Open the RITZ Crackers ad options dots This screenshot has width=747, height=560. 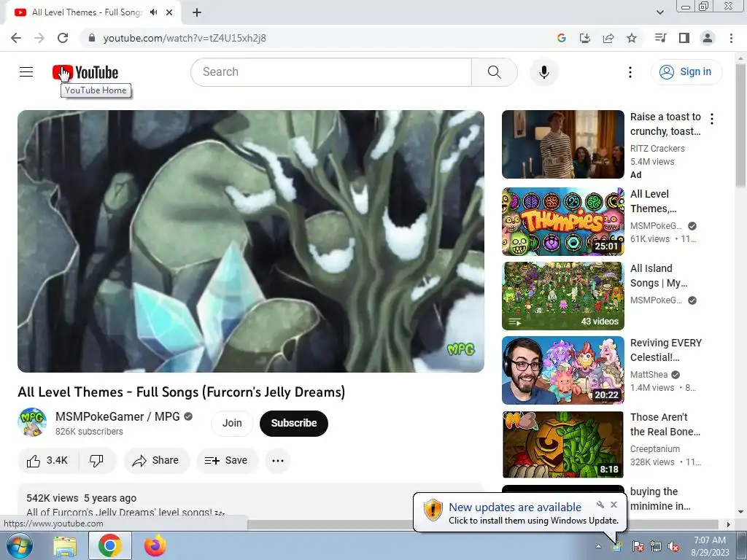click(x=712, y=119)
